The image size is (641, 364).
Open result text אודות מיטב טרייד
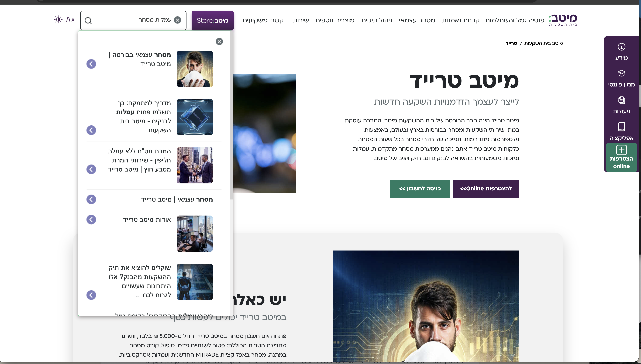click(x=147, y=220)
